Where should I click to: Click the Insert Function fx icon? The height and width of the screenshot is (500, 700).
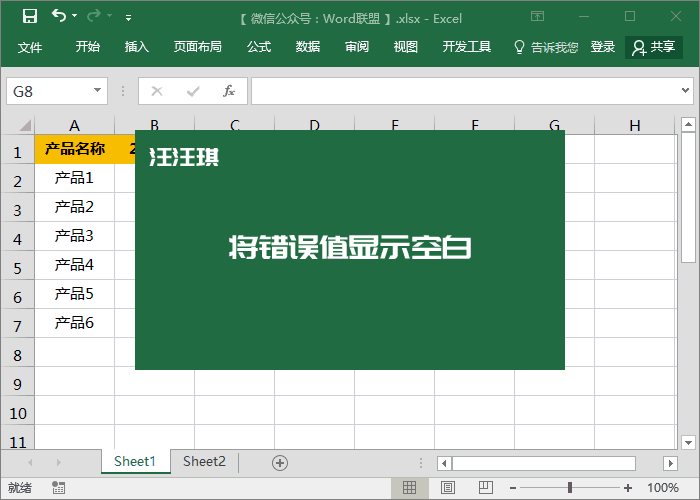[229, 91]
